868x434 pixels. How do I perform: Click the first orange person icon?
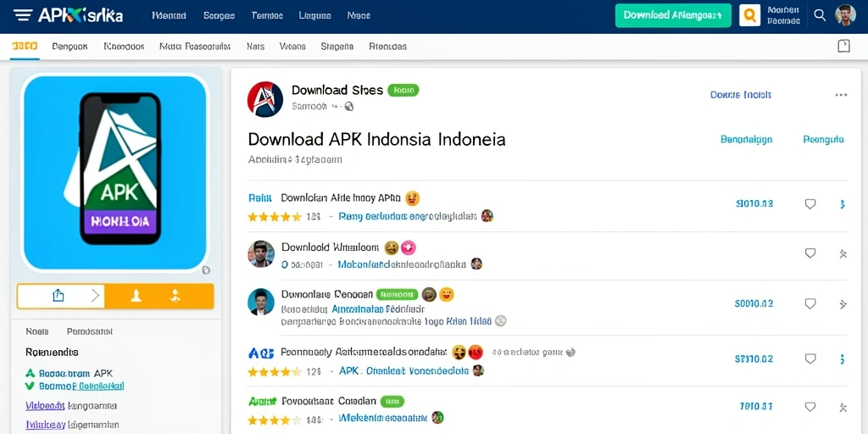pos(136,296)
